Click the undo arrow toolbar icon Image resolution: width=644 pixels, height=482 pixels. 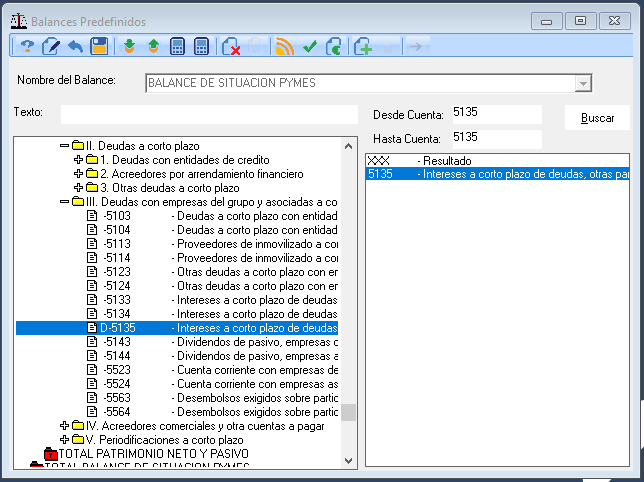pyautogui.click(x=76, y=46)
